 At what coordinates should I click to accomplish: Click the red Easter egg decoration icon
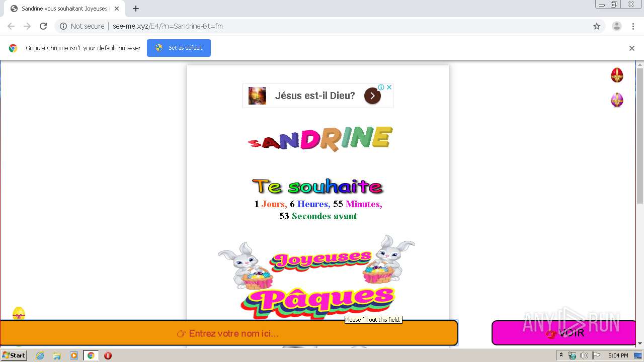pyautogui.click(x=617, y=75)
